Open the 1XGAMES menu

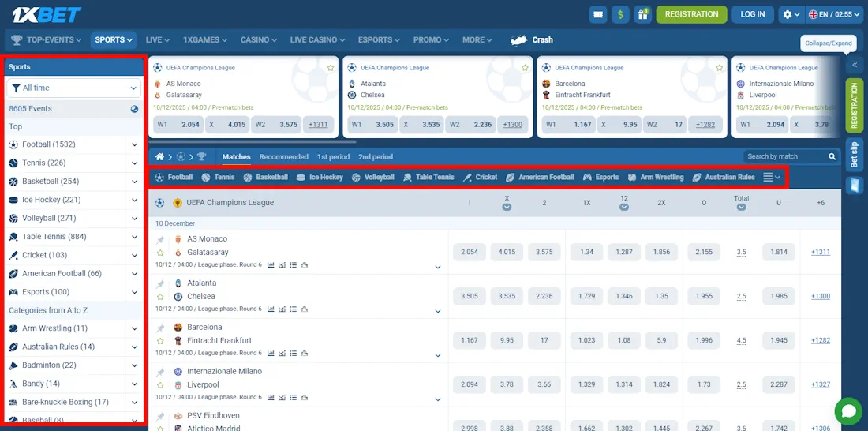point(205,40)
